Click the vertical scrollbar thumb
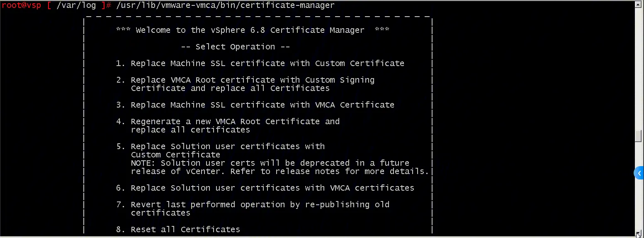The image size is (644, 238). click(x=639, y=136)
